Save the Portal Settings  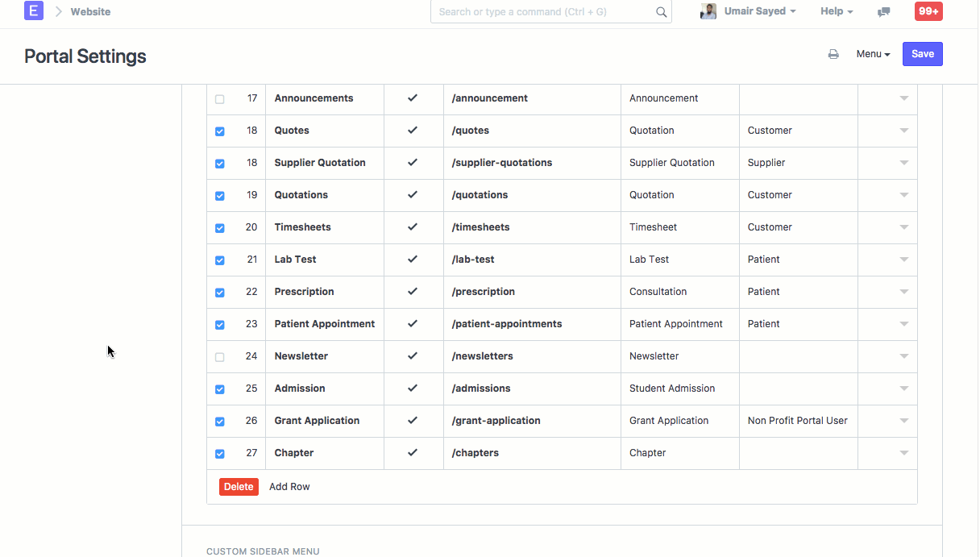pyautogui.click(x=922, y=54)
